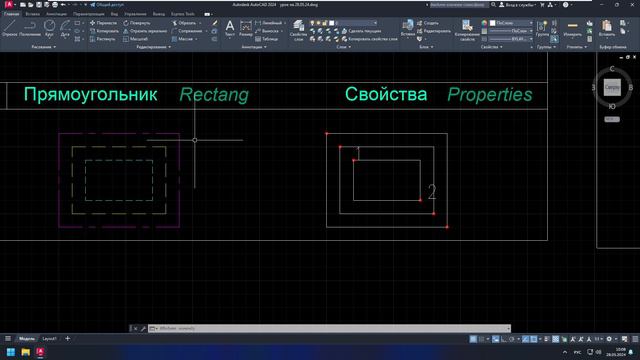
Task: Select the Размер (Dimension) tool
Action: (246, 28)
